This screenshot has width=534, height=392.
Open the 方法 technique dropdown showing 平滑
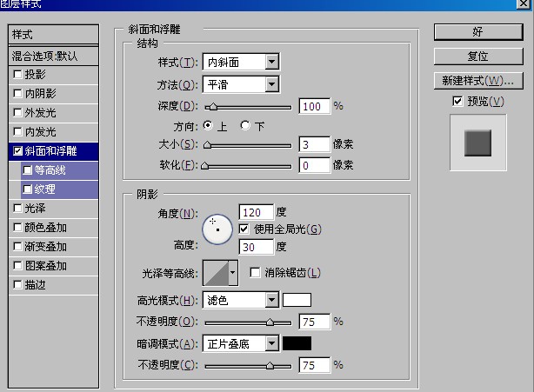(241, 84)
